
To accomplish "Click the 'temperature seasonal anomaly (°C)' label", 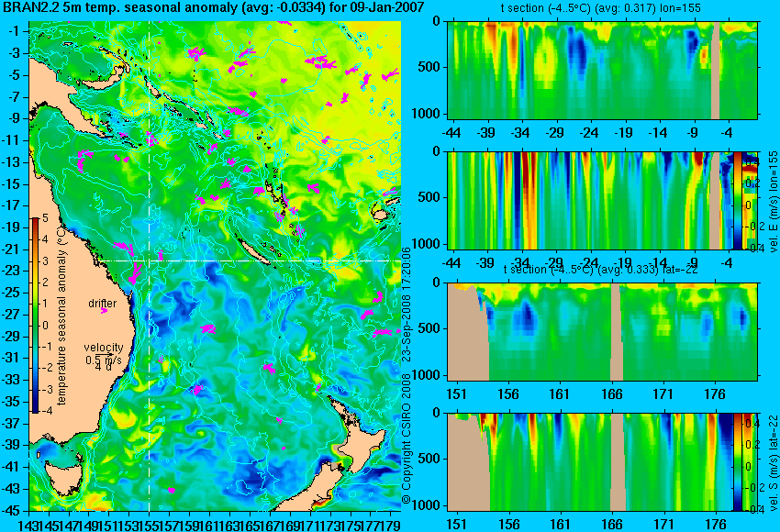I will coord(61,316).
